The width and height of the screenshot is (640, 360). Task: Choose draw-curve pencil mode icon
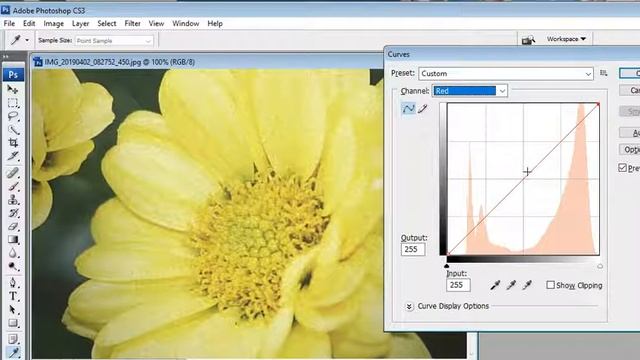coord(422,109)
